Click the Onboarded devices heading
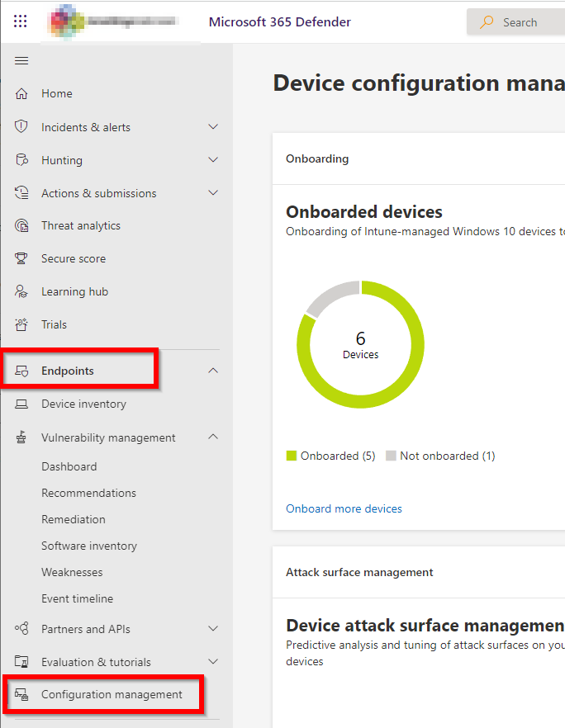The width and height of the screenshot is (565, 728). pos(364,211)
